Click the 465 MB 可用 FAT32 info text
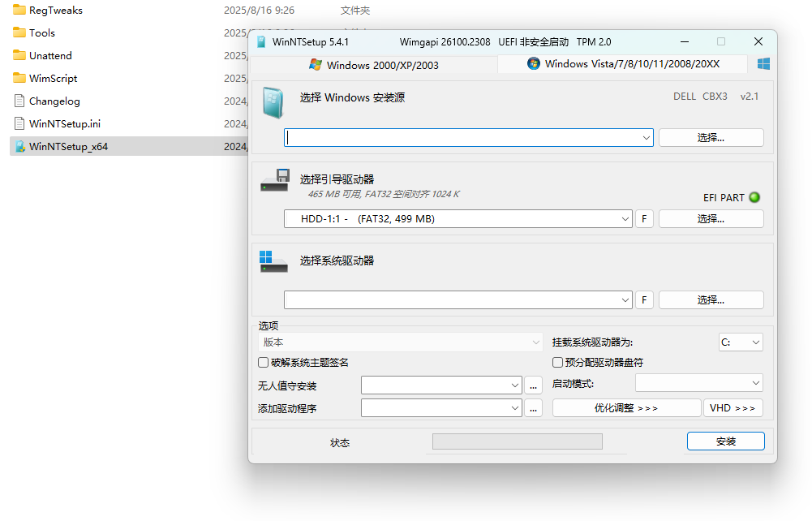 pos(384,194)
